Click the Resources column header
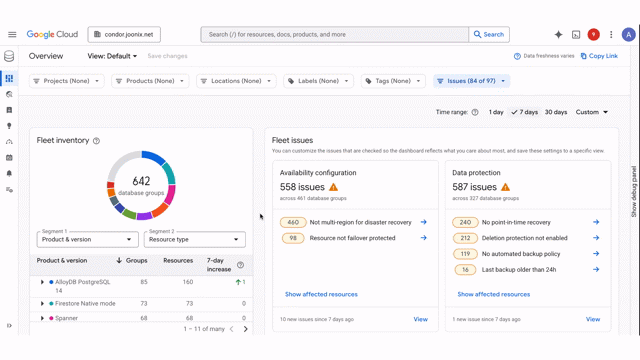This screenshot has width=640, height=360. point(178,260)
